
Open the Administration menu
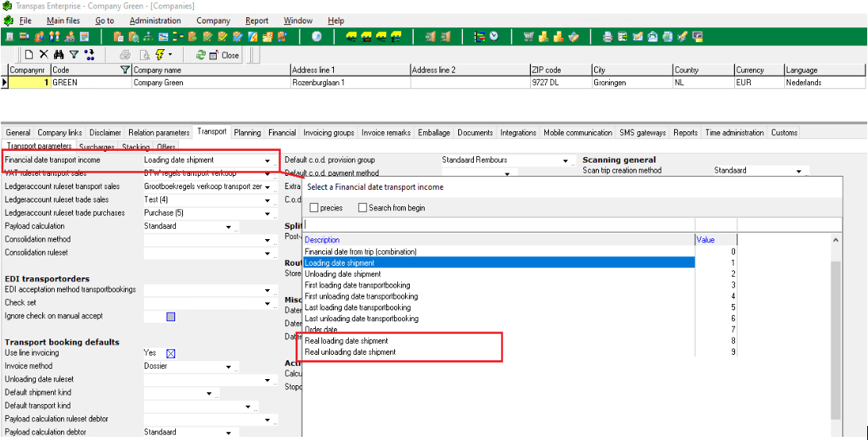click(x=155, y=20)
